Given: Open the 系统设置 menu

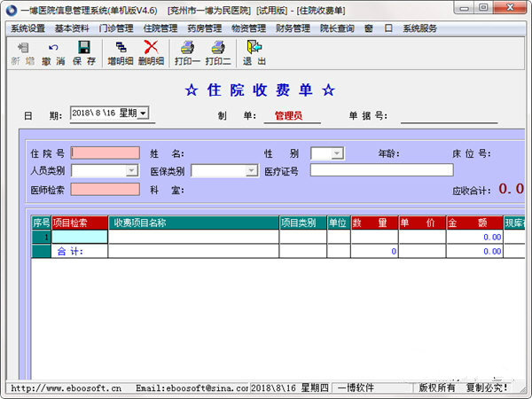Looking at the screenshot, I should click(x=27, y=28).
